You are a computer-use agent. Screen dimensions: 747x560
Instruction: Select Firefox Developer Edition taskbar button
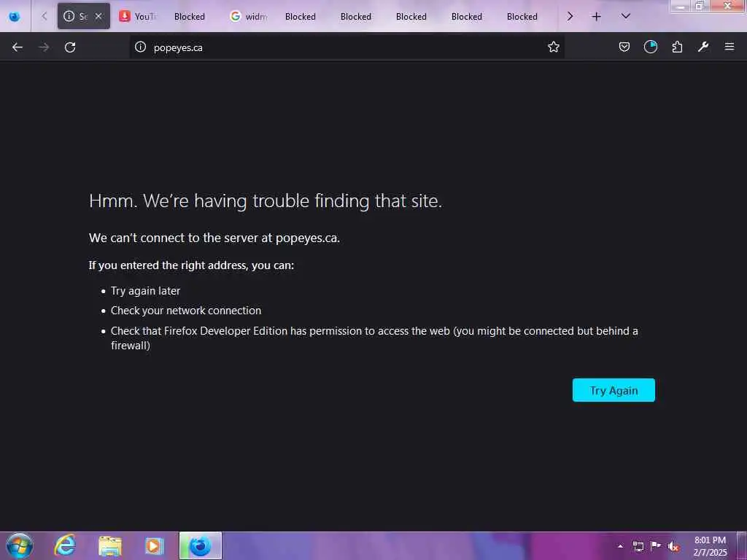click(201, 545)
